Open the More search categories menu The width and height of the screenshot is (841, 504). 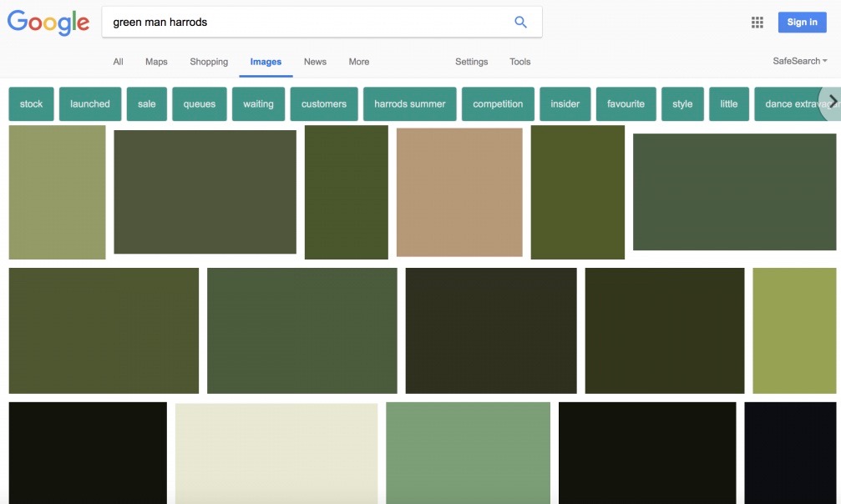point(359,62)
